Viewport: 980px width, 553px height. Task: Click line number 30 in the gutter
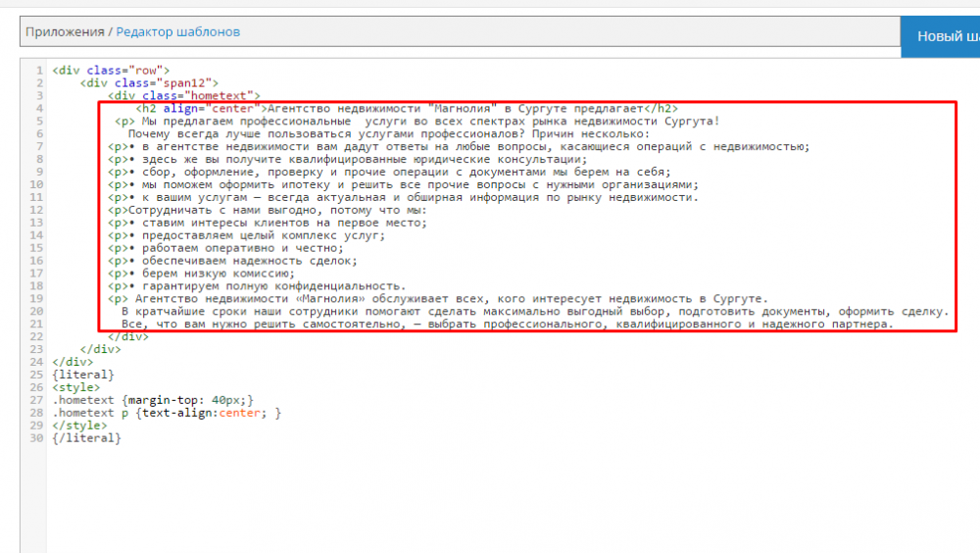[36, 438]
